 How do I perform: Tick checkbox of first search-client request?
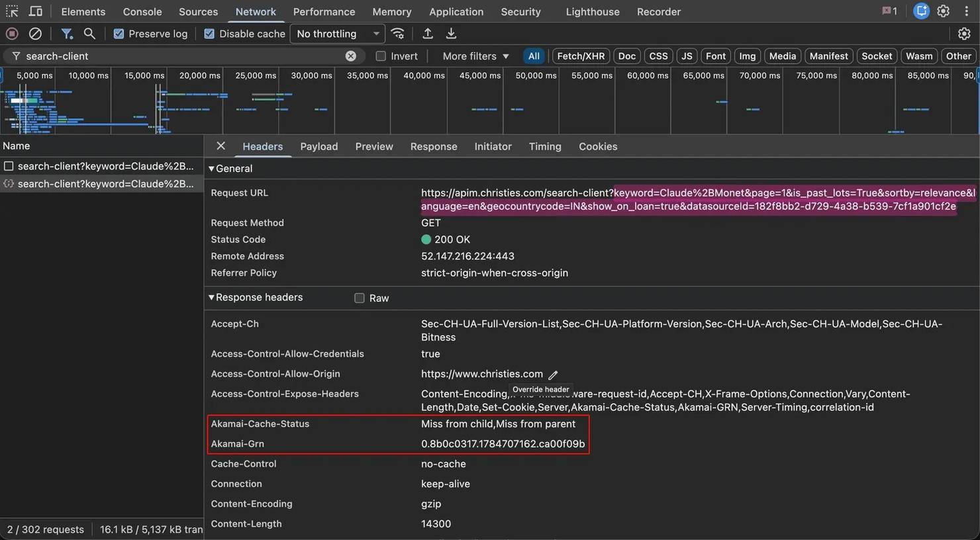tap(9, 166)
